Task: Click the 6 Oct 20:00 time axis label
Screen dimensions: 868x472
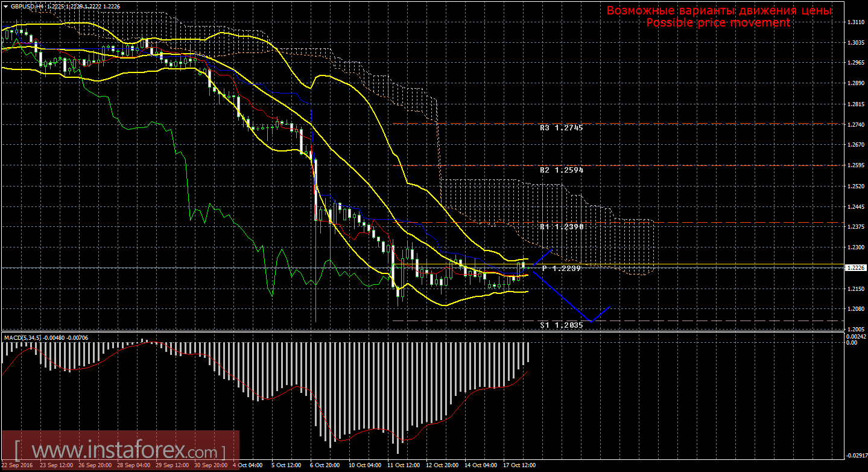Action: pos(325,465)
